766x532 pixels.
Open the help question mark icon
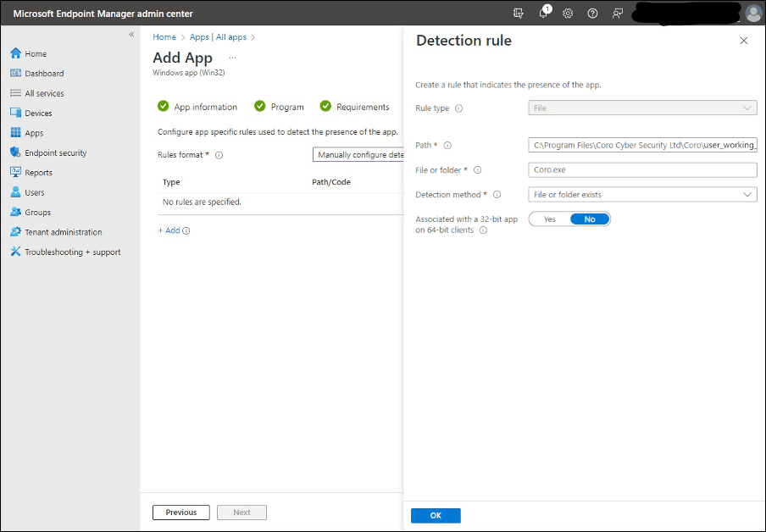pos(592,14)
